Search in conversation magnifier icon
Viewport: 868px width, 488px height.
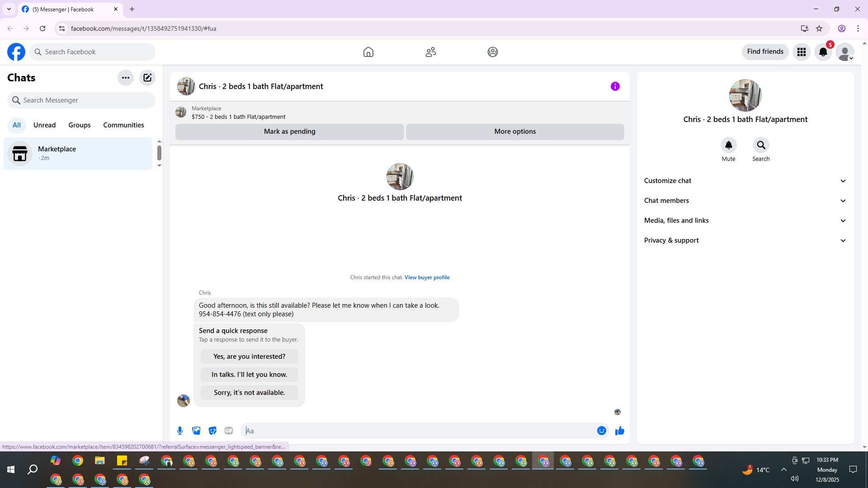click(x=761, y=145)
